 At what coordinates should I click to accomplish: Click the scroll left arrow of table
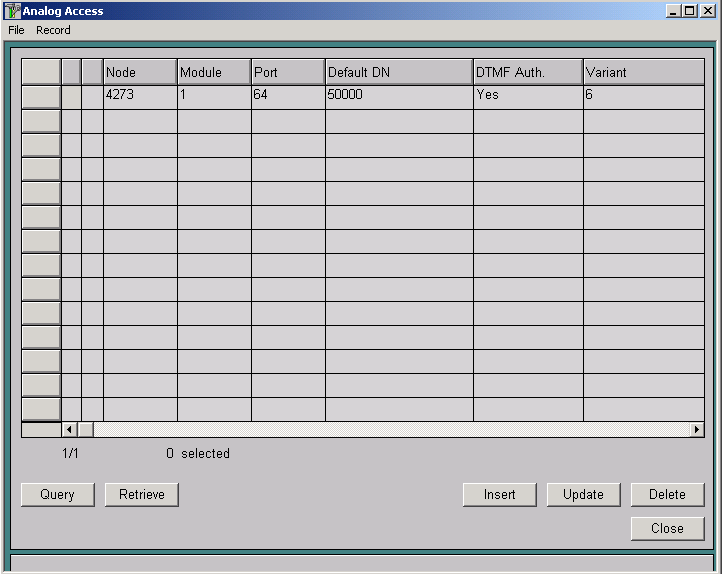[x=69, y=429]
